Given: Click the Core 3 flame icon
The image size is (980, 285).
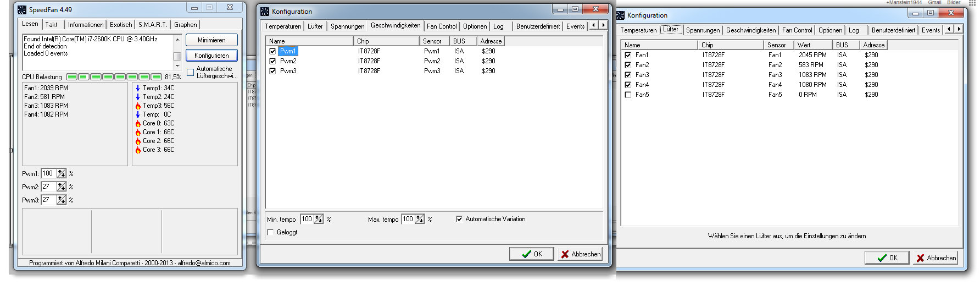Looking at the screenshot, I should [x=138, y=150].
